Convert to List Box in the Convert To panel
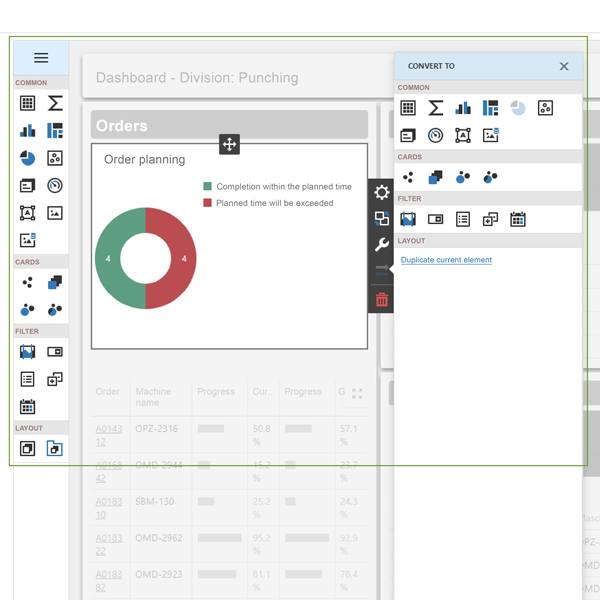 463,219
